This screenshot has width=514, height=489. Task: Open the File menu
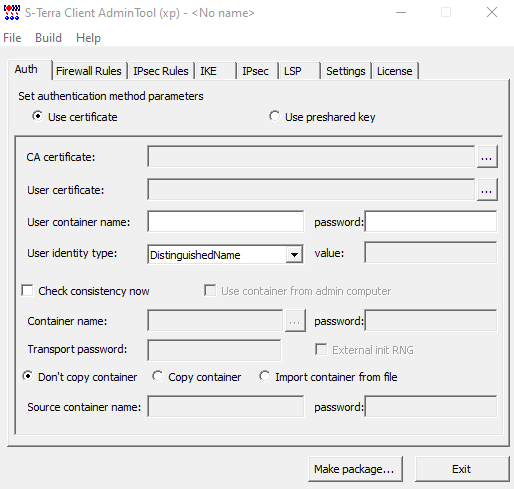pyautogui.click(x=12, y=38)
